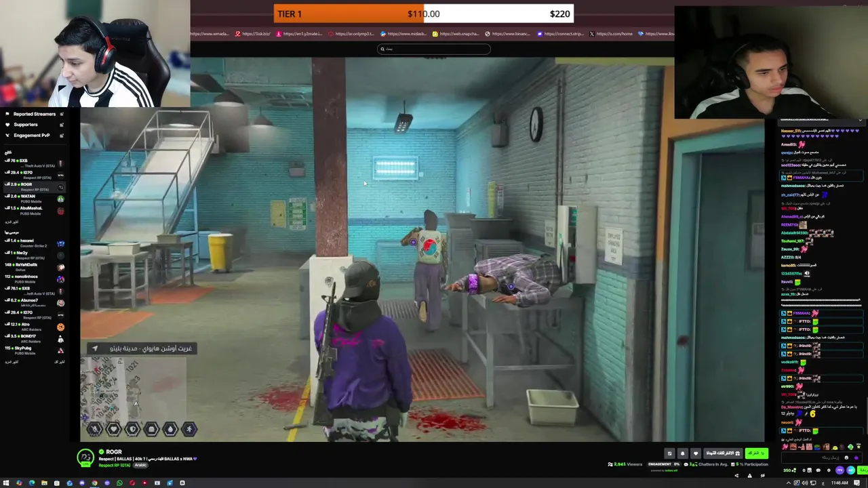The width and height of the screenshot is (868, 488).
Task: Open File Explorer from taskbar
Action: [x=44, y=483]
